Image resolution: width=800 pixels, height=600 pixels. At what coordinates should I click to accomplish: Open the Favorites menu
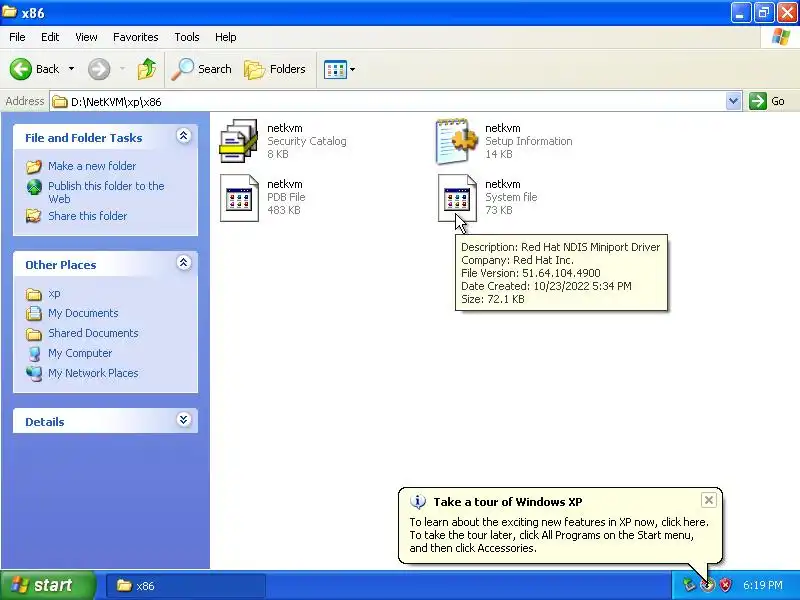(x=136, y=37)
